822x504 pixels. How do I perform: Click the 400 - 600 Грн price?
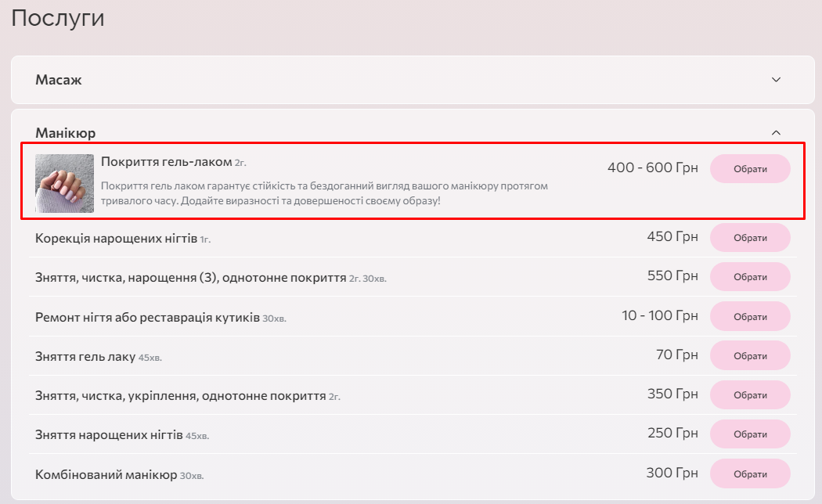pyautogui.click(x=652, y=167)
